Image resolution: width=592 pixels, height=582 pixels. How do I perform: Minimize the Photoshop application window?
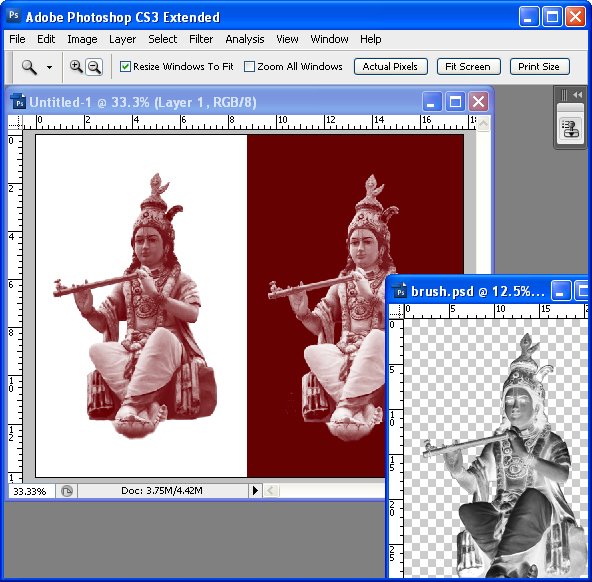pyautogui.click(x=529, y=17)
